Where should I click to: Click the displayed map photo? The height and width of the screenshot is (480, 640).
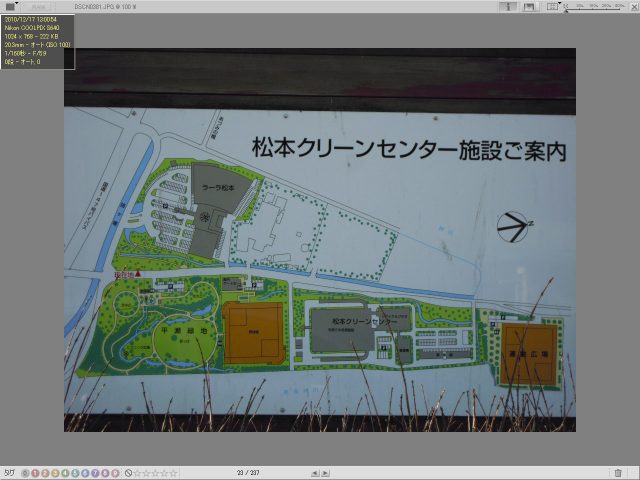coord(320,240)
